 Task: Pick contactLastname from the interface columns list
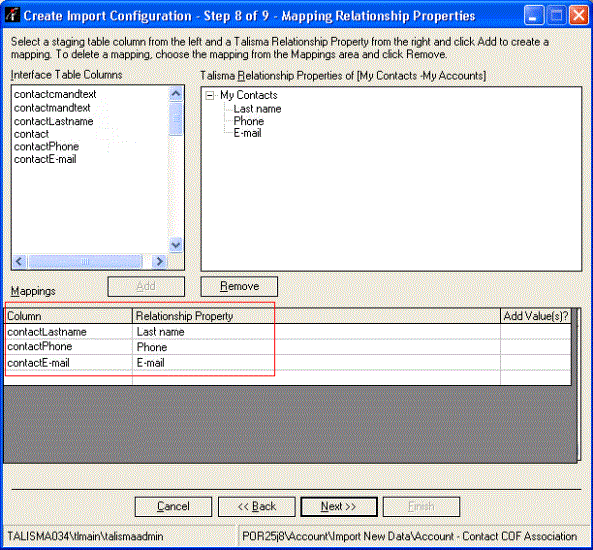point(53,121)
